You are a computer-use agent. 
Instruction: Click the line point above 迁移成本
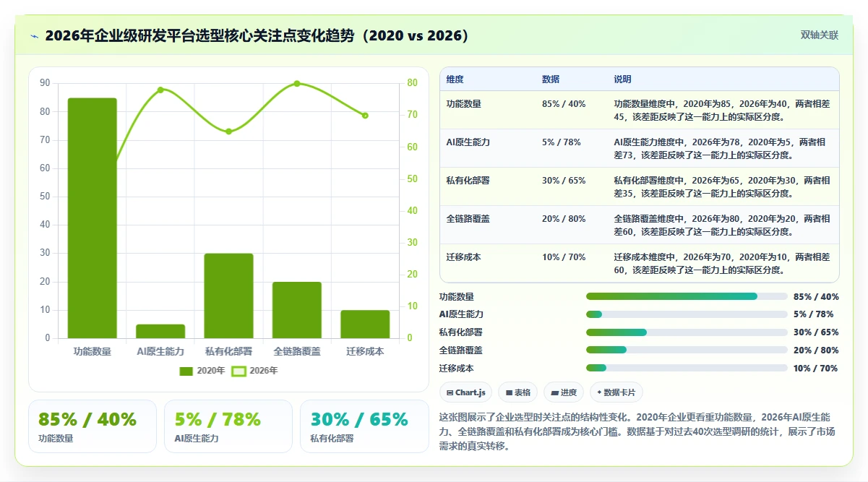(x=365, y=116)
